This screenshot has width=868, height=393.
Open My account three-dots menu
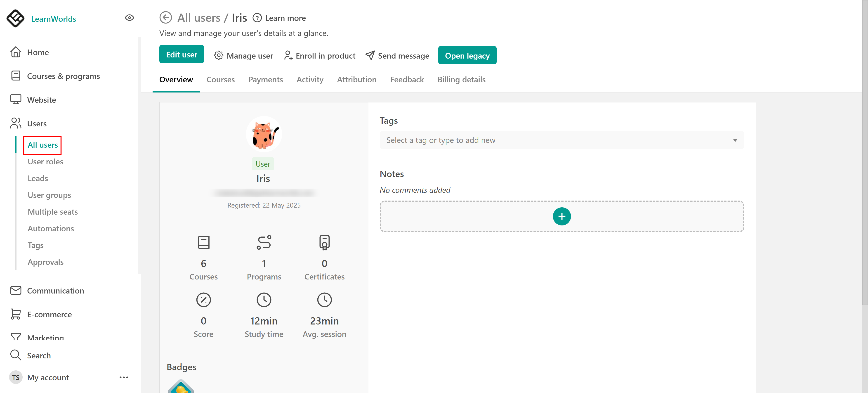pyautogui.click(x=124, y=377)
